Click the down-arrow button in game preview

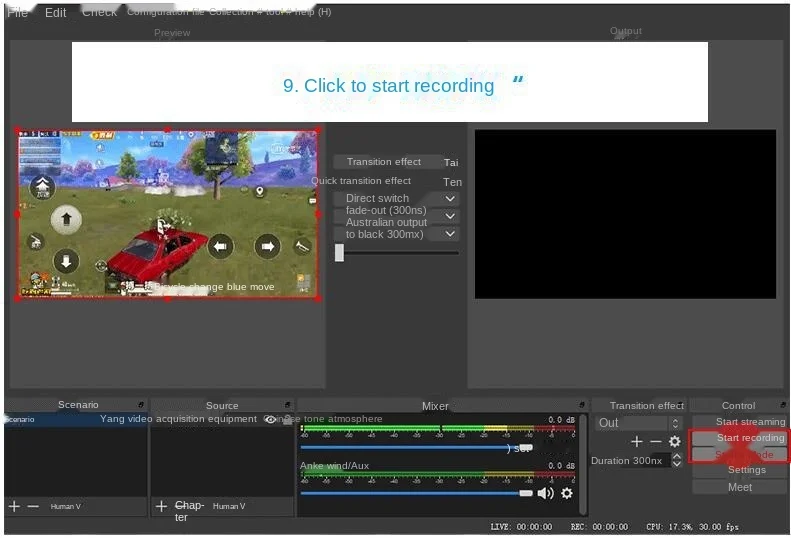coord(66,261)
